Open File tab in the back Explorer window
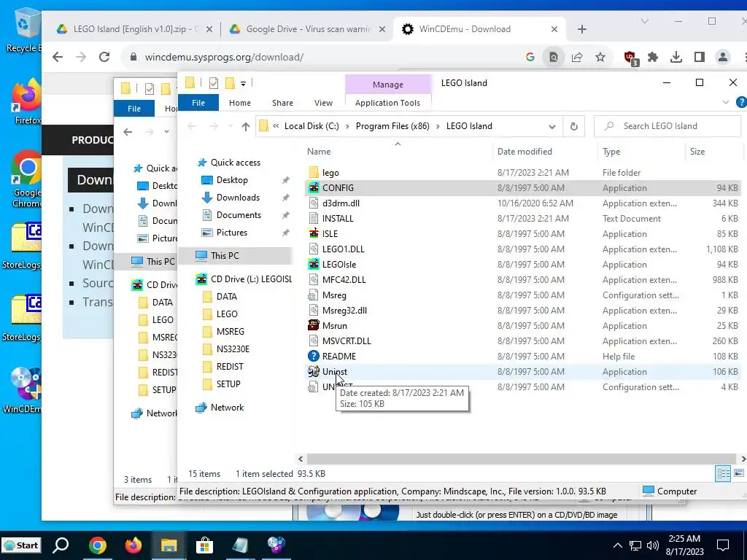The width and height of the screenshot is (747, 560). click(x=134, y=109)
